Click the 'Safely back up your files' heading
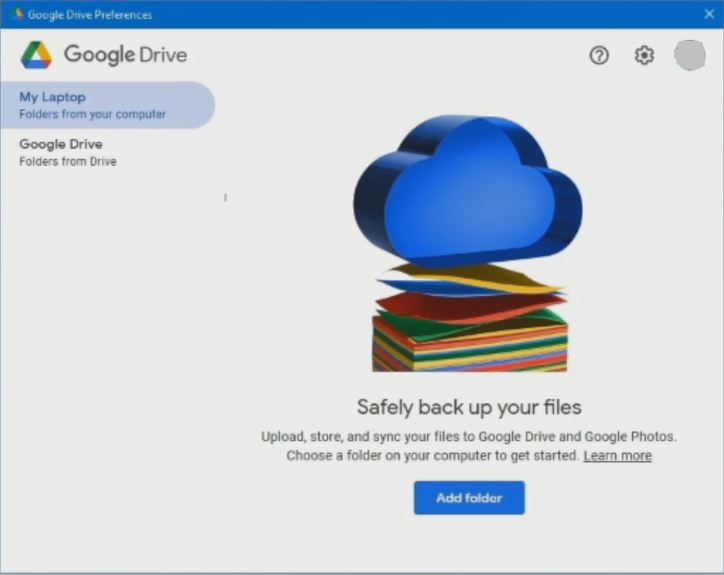 (469, 407)
